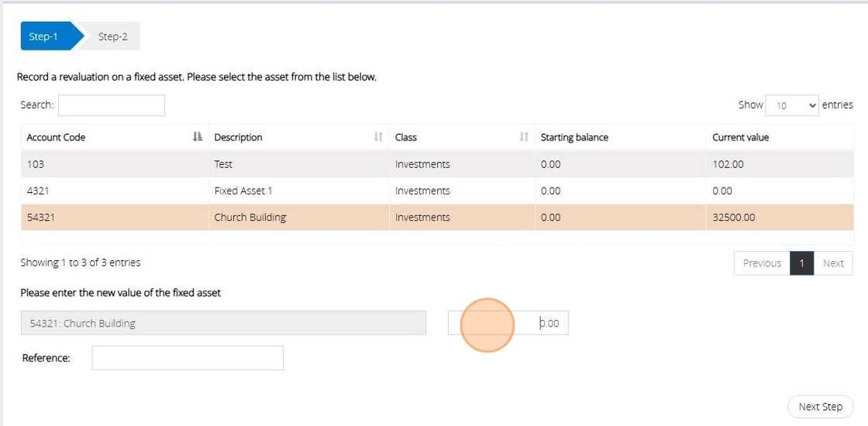Switch to the Step-1 tab

[45, 36]
